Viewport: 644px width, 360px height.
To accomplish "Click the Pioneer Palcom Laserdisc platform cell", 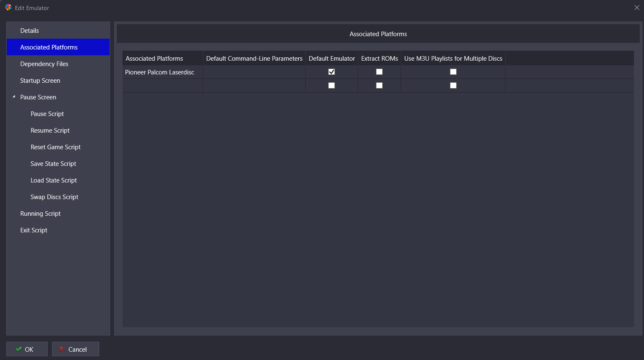I will [x=160, y=72].
